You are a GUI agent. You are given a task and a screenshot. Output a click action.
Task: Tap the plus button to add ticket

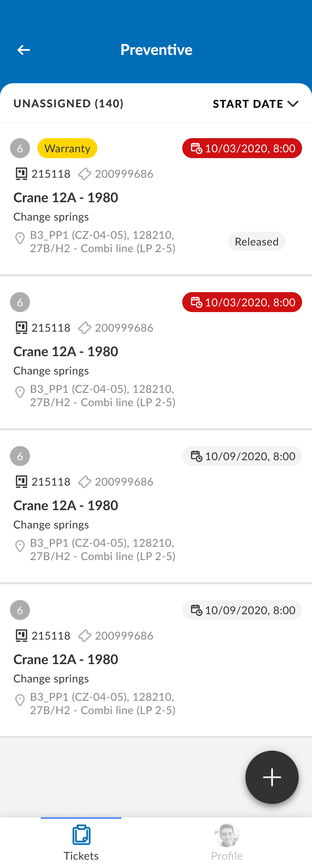point(272,777)
